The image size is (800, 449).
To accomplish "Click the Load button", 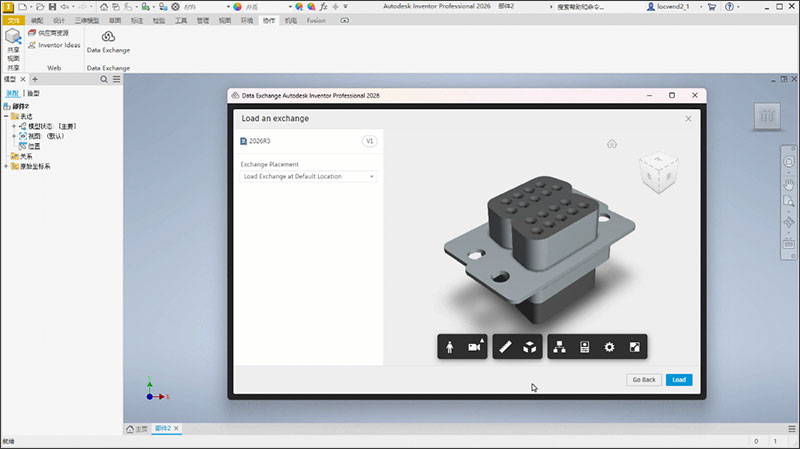I will [679, 380].
